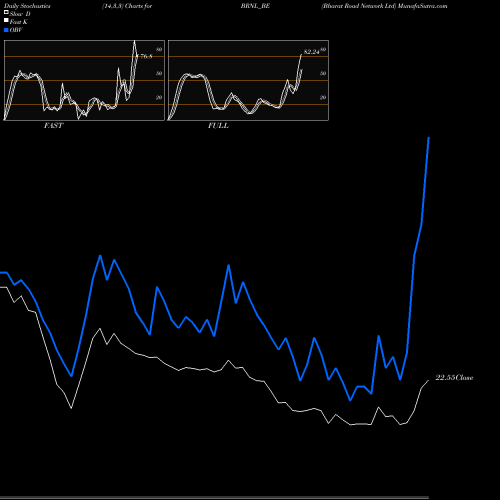
Task: Click the 20 axis label in FAST chart
Action: [x=159, y=97]
